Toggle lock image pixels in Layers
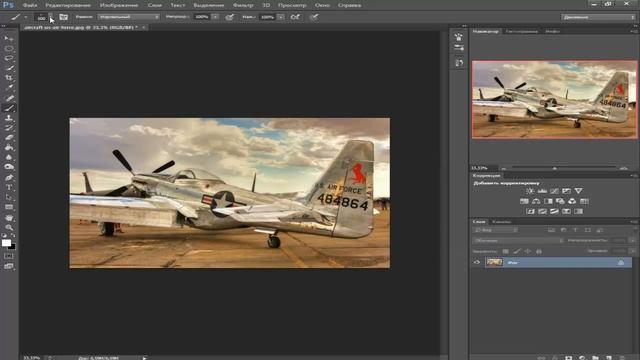The height and width of the screenshot is (360, 640). [517, 251]
